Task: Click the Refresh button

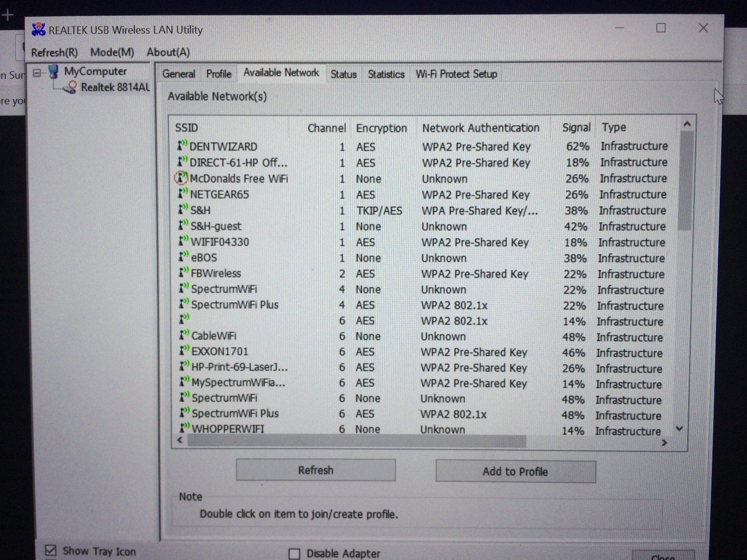Action: 316,470
